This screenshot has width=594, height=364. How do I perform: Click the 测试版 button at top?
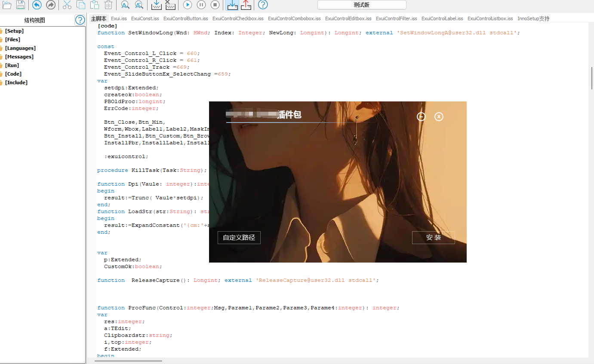click(361, 5)
